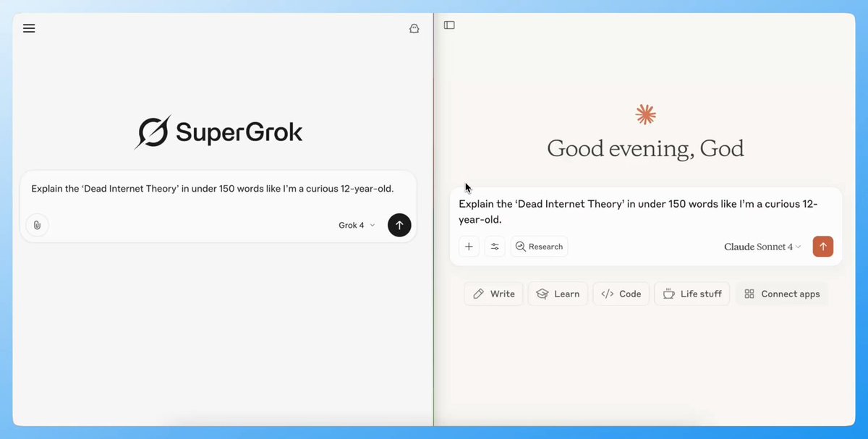
Task: Open Connect apps in Claude
Action: click(782, 294)
